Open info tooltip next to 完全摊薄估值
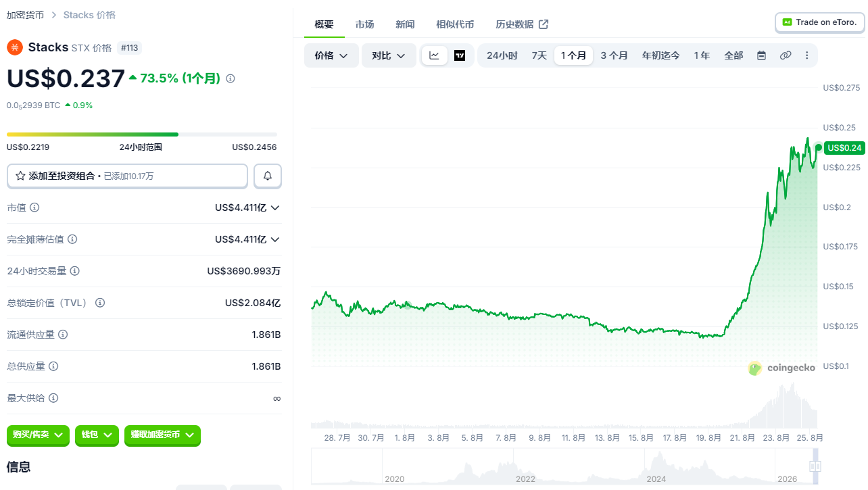This screenshot has height=490, width=868. [x=72, y=239]
